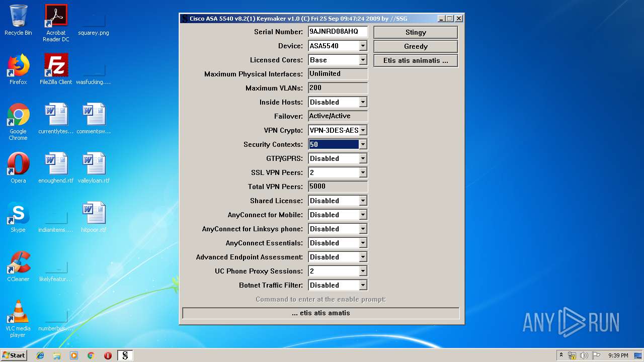
Task: Open Windows Explorer from taskbar
Action: pos(57,355)
